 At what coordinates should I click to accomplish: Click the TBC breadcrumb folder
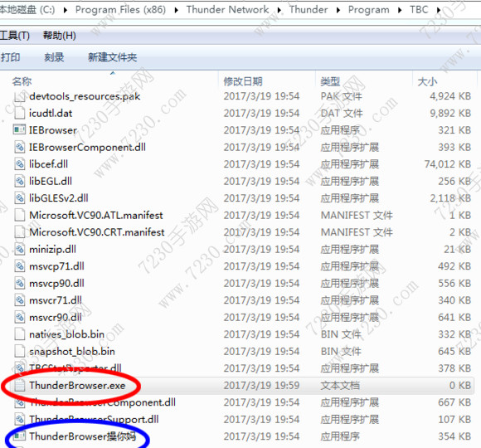pyautogui.click(x=419, y=10)
